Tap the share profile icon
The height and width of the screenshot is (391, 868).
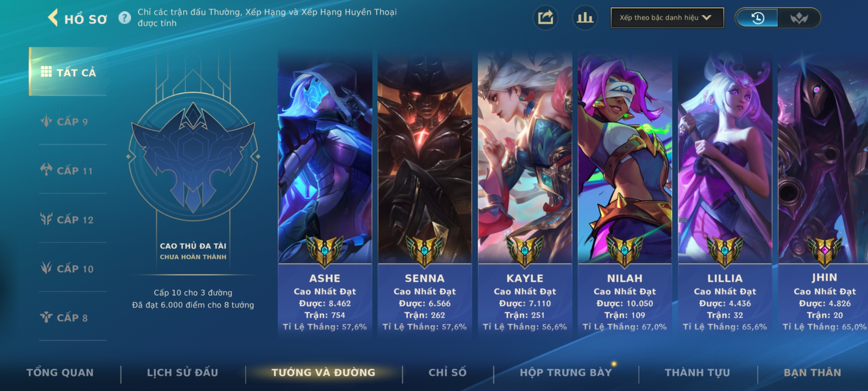tap(545, 18)
